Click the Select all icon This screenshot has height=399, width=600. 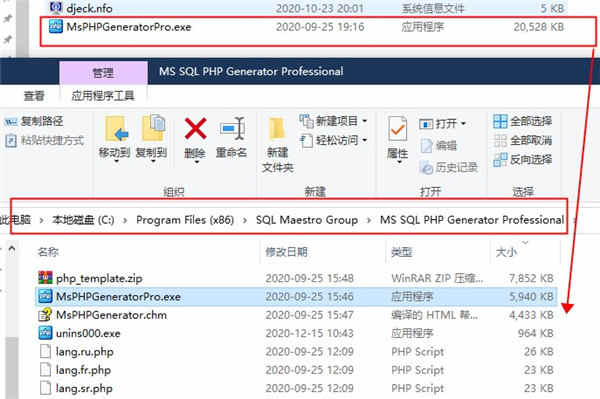pyautogui.click(x=500, y=122)
